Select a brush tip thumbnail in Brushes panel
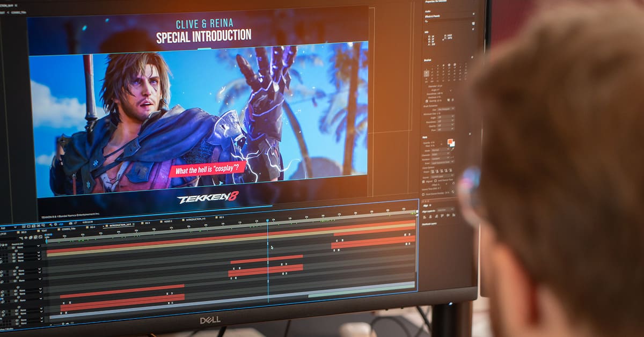 [x=427, y=74]
